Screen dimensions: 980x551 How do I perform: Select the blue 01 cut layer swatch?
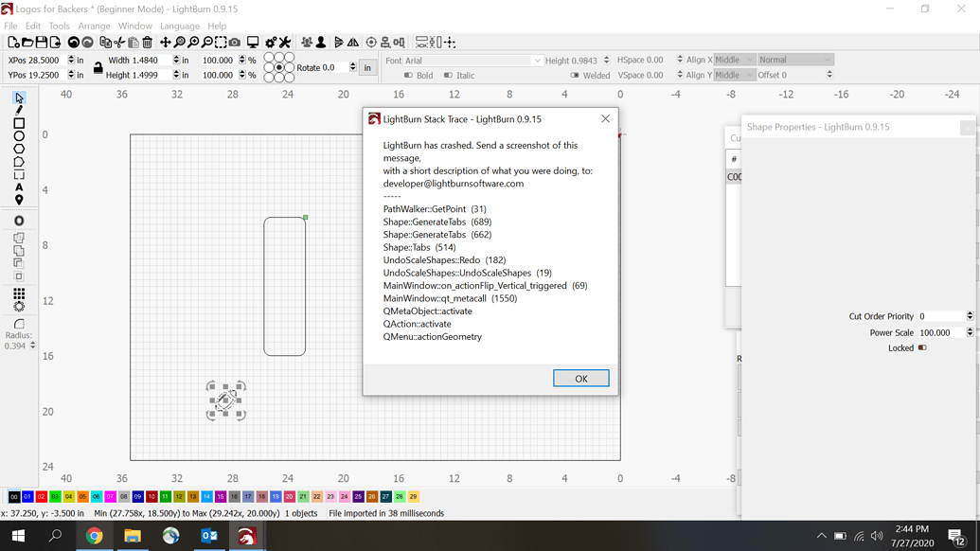[29, 496]
